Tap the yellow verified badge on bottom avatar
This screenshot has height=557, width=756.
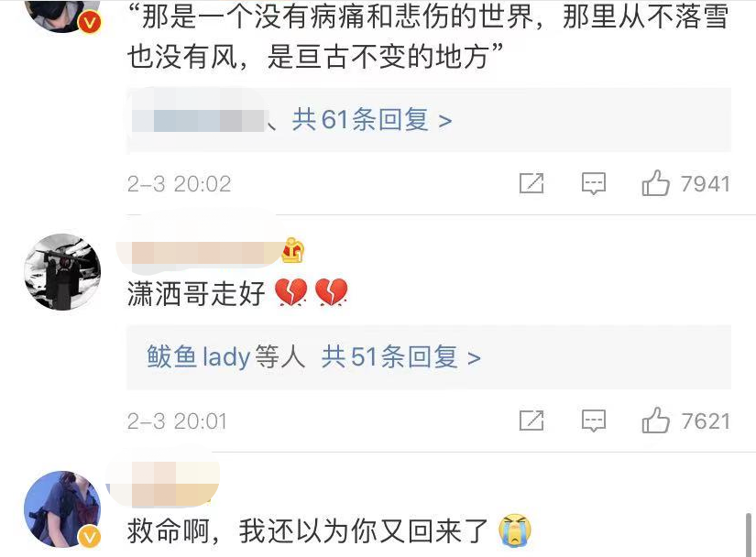click(90, 537)
